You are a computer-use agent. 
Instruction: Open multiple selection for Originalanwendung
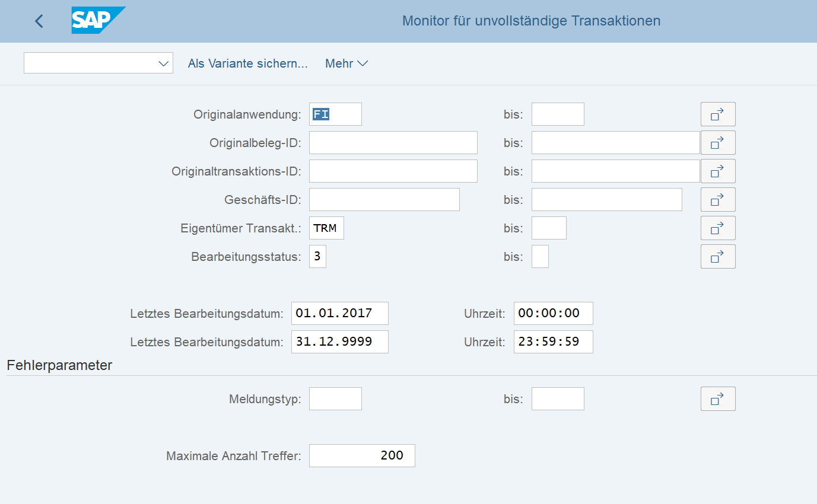717,114
